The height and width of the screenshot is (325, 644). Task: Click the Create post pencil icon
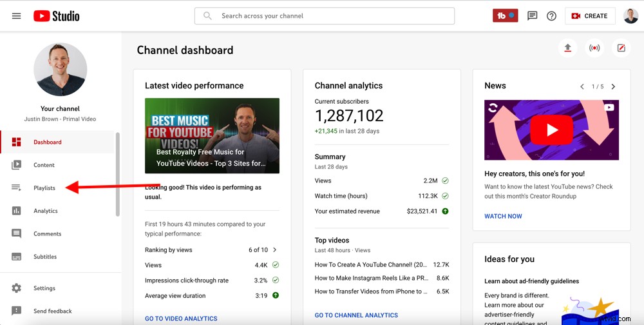[x=621, y=48]
